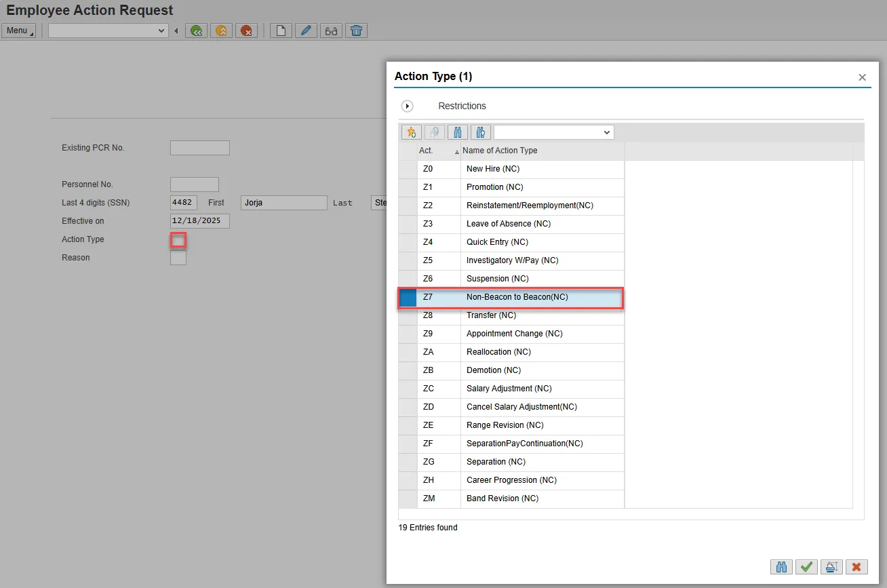The height and width of the screenshot is (588, 887).
Task: Click the glasses display icon
Action: [331, 31]
